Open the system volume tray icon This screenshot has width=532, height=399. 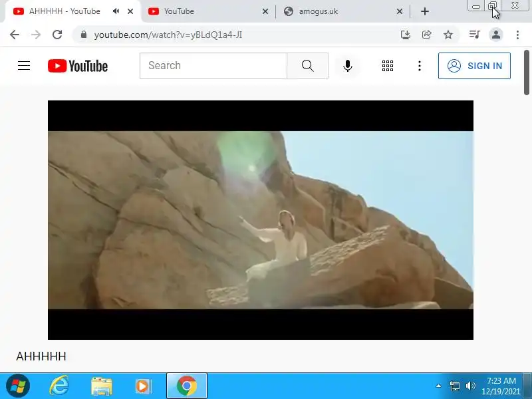tap(471, 386)
